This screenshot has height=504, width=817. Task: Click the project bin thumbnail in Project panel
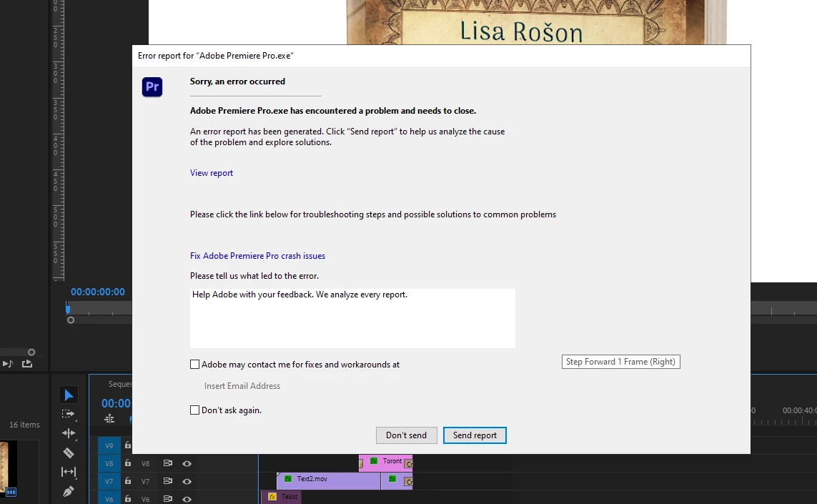tap(9, 469)
